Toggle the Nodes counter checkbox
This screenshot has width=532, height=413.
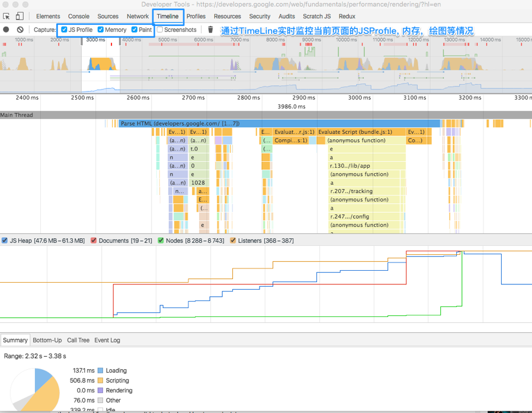click(x=161, y=241)
